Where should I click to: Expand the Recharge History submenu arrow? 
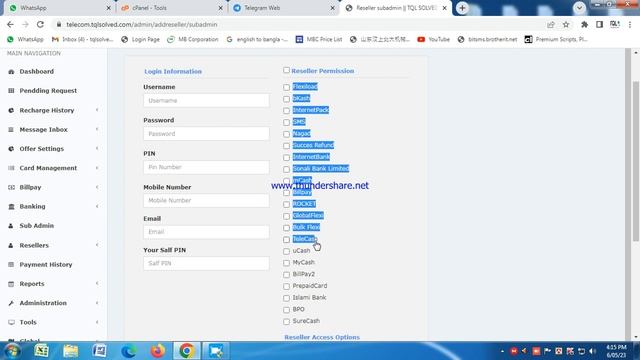pos(97,110)
